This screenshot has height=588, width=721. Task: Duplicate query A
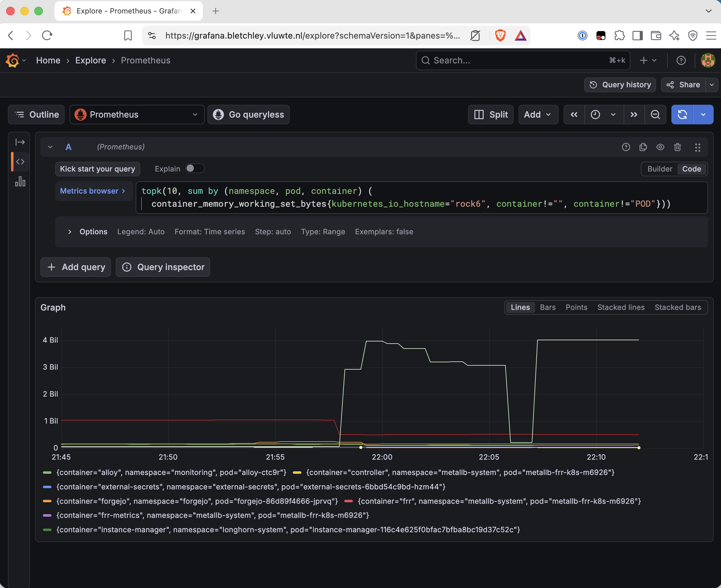coord(643,147)
